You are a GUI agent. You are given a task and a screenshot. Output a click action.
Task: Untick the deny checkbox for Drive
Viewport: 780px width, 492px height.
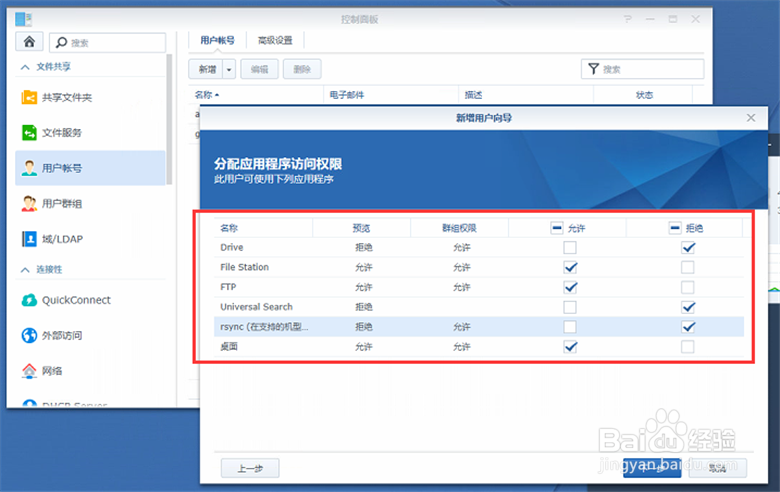(x=688, y=247)
